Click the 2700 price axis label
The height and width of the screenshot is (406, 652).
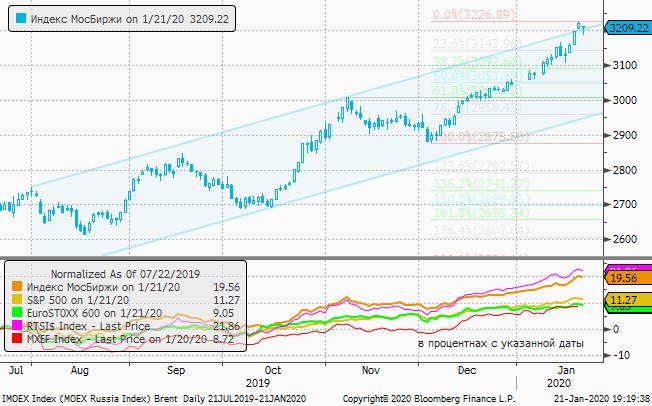point(625,204)
